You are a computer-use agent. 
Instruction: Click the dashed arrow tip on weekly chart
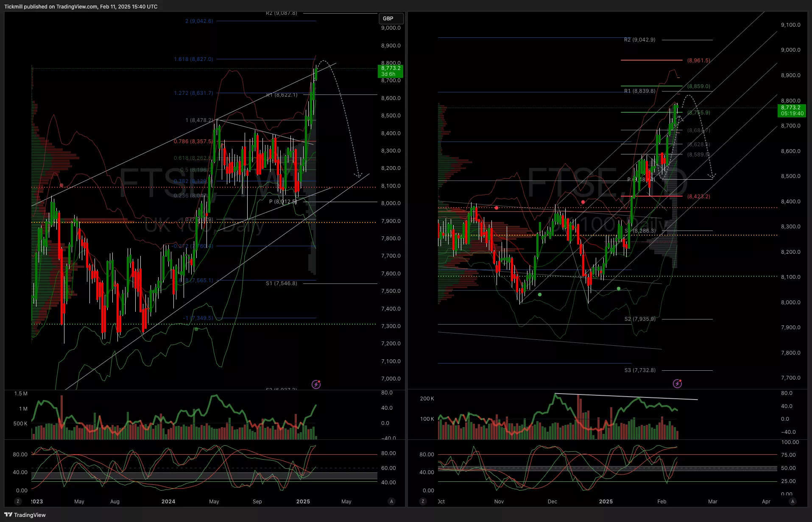click(x=358, y=176)
